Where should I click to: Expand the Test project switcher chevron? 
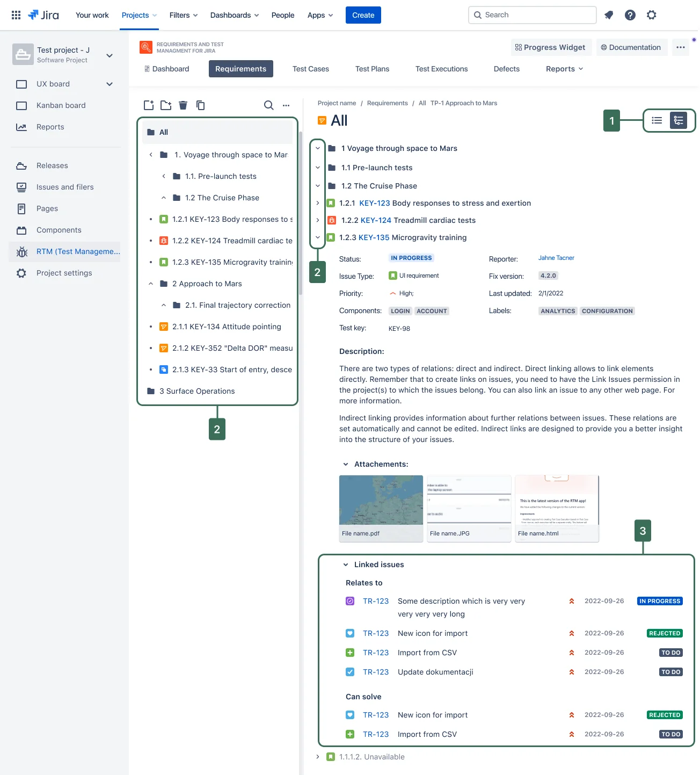[110, 55]
